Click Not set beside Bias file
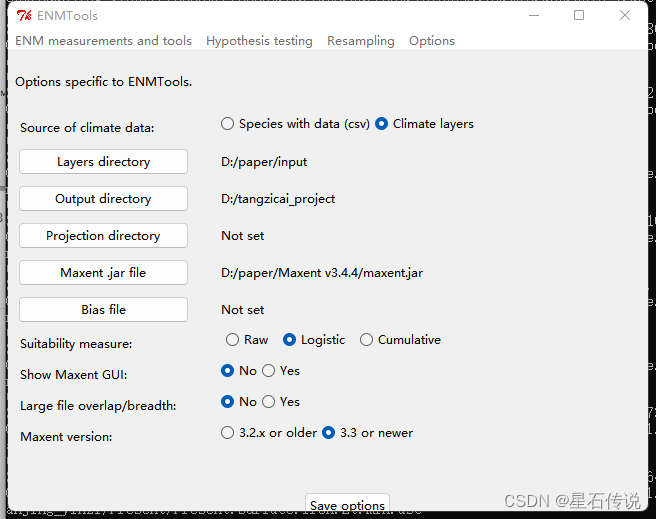The width and height of the screenshot is (656, 519). click(243, 310)
